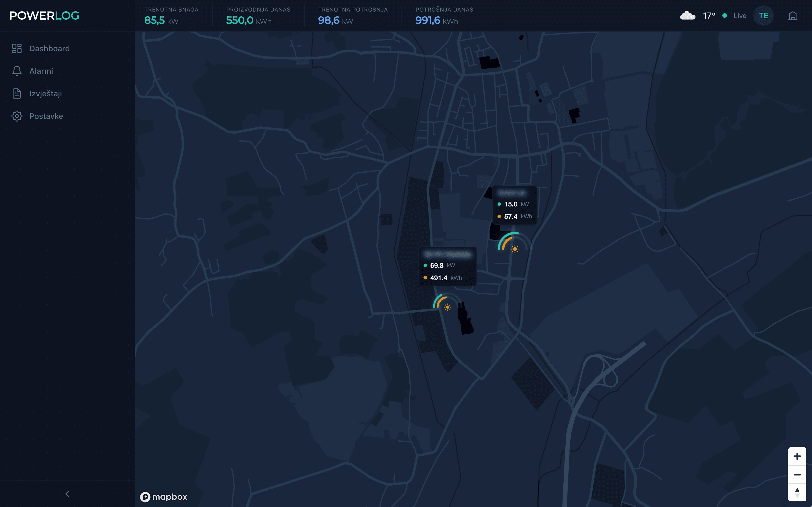The image size is (812, 507).
Task: Click the building icon in the header
Action: tap(793, 16)
